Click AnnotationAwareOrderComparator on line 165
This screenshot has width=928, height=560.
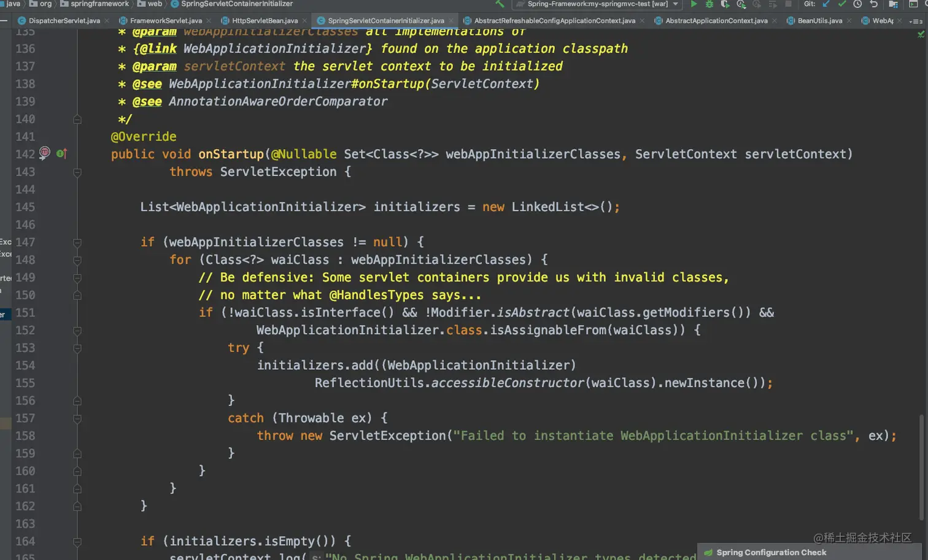click(278, 102)
